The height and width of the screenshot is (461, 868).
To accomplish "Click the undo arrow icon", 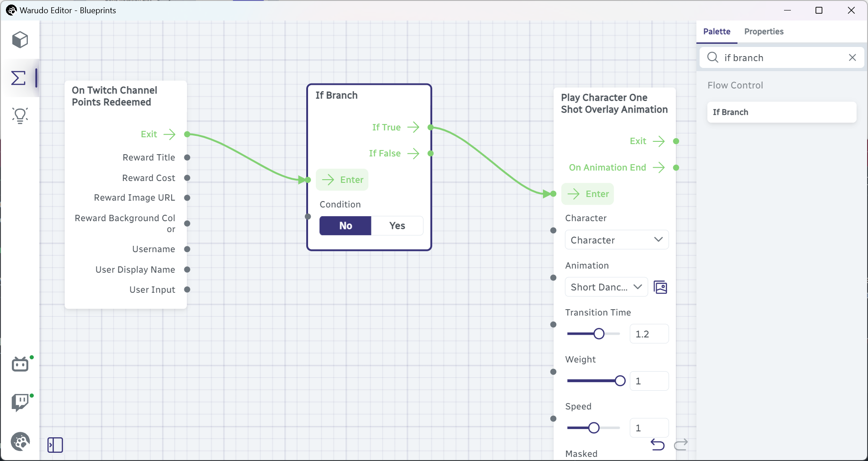I will click(x=658, y=444).
